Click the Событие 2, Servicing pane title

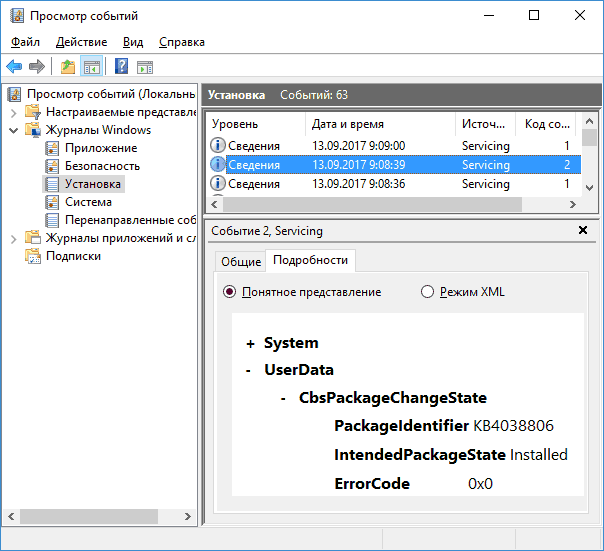coord(267,231)
